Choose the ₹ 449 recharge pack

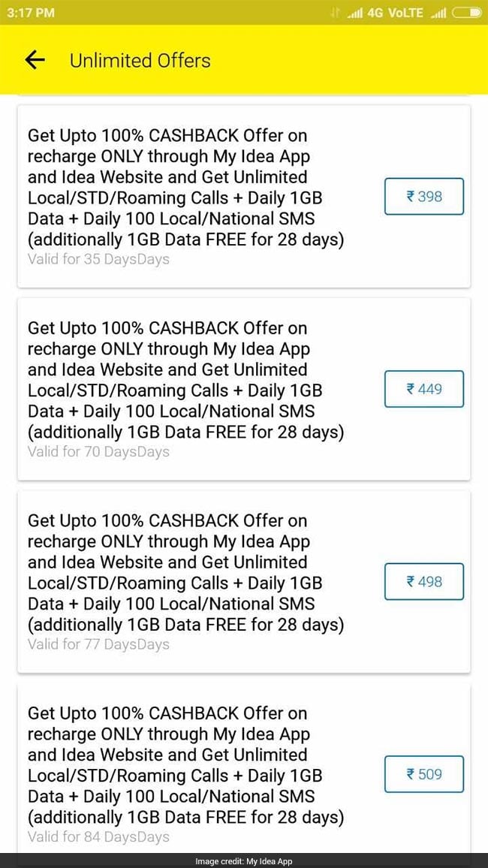coord(423,389)
